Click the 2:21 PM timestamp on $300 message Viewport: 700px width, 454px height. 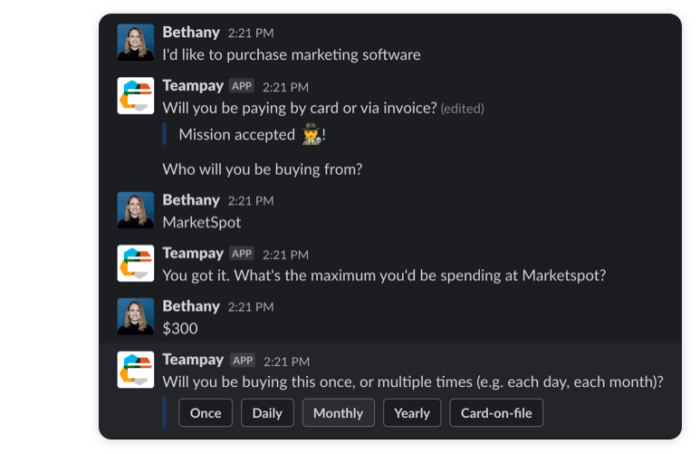pyautogui.click(x=251, y=307)
